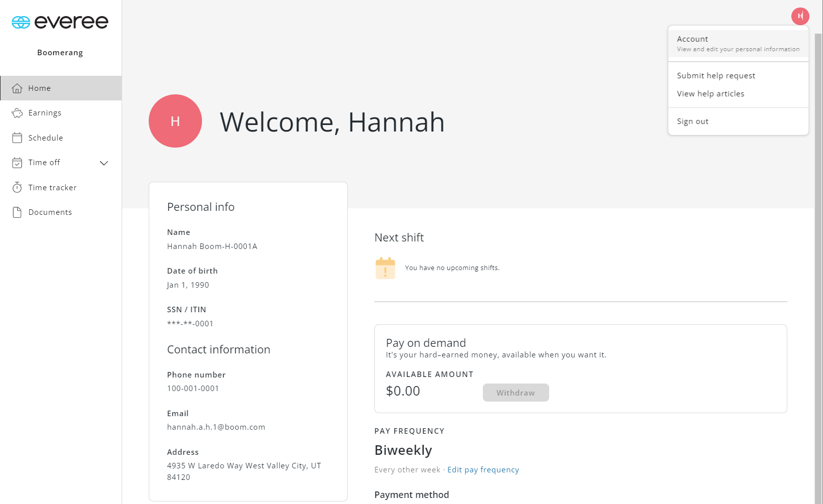Click the vertical page scrollbar
Screen dimensions: 823x504
click(x=818, y=251)
